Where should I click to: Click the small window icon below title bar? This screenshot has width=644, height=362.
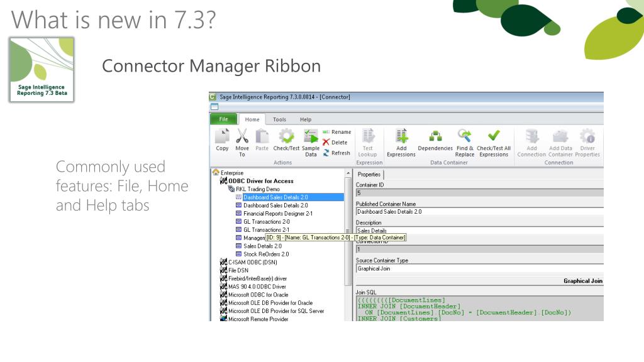[214, 107]
